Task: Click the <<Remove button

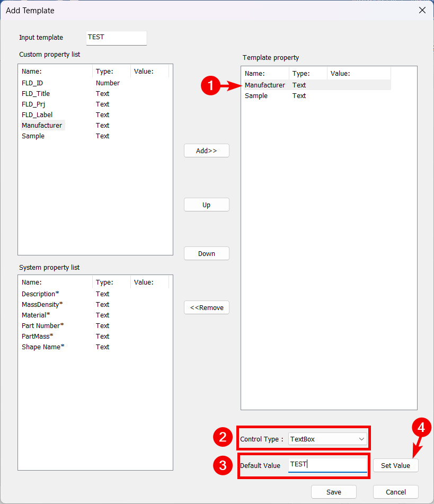Action: point(206,307)
